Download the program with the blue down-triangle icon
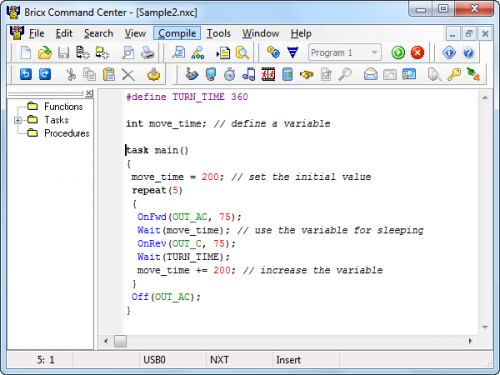 pos(292,52)
